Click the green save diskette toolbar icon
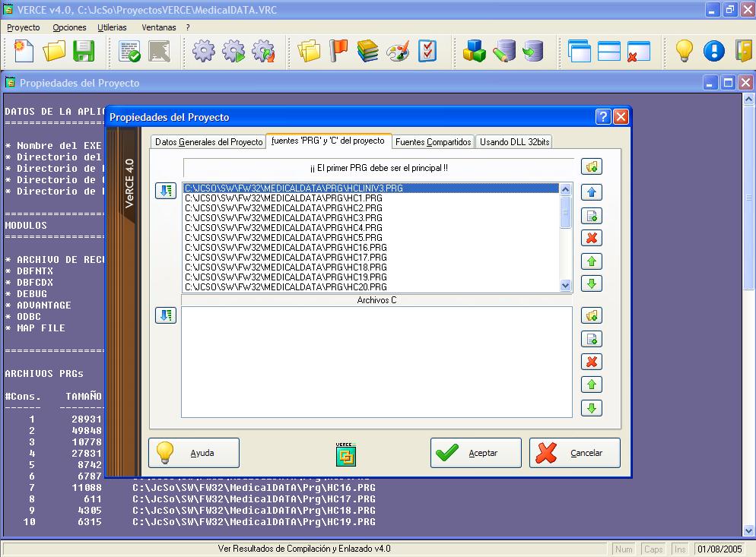Viewport: 756px width, 557px height. 83,51
